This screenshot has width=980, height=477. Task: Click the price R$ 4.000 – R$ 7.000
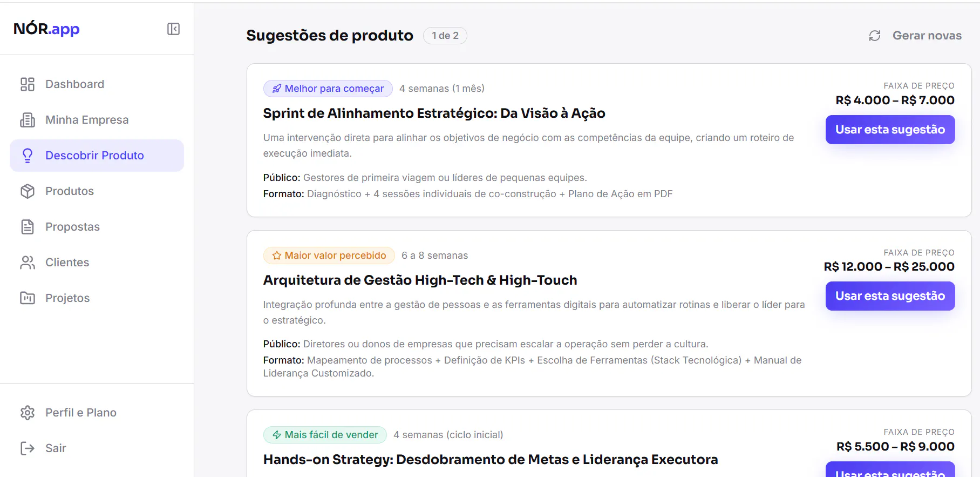895,100
